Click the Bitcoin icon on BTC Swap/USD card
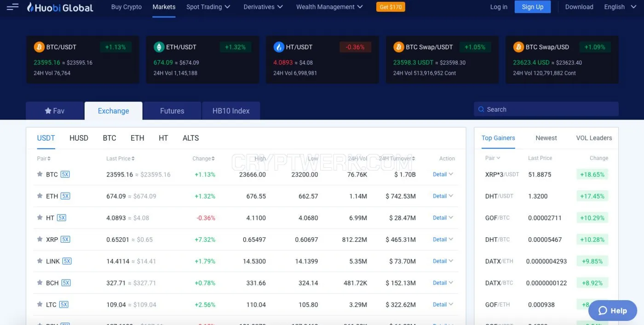The image size is (644, 325). coord(518,47)
